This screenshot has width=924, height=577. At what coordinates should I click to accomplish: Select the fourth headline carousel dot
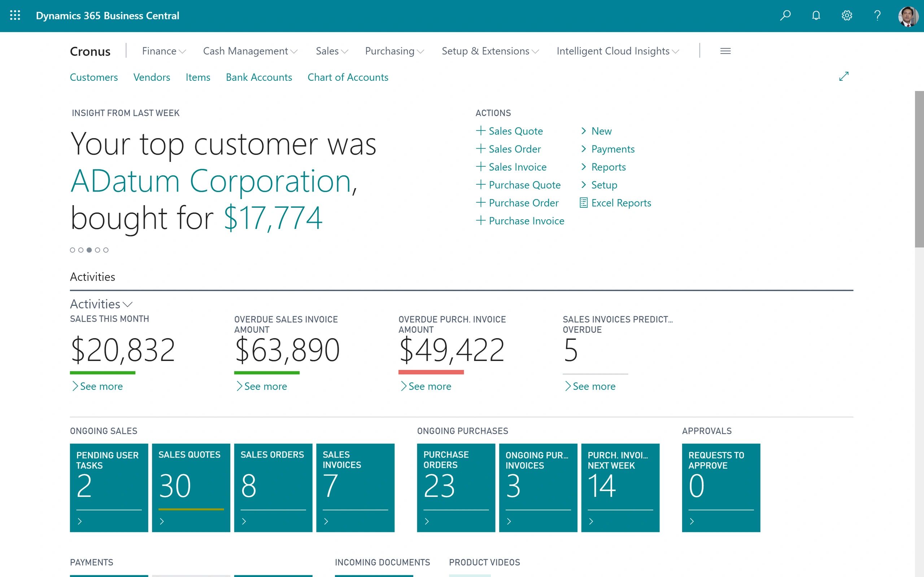[x=97, y=250]
